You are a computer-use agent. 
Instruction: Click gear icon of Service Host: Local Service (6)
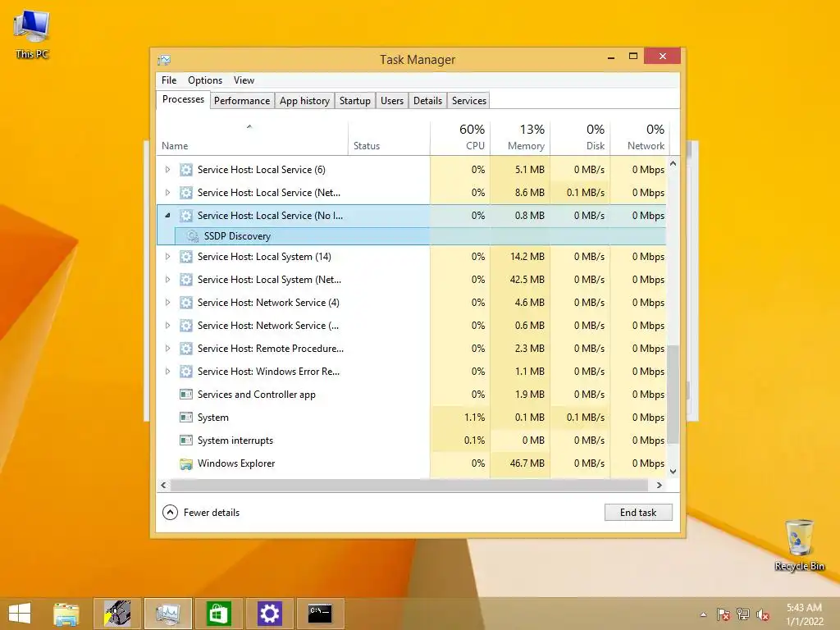(x=186, y=170)
